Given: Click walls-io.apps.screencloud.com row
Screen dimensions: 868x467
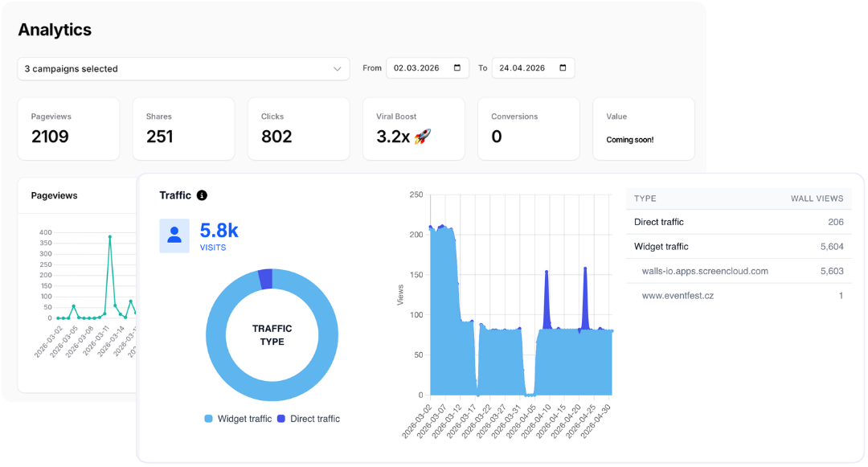Looking at the screenshot, I should click(x=739, y=271).
